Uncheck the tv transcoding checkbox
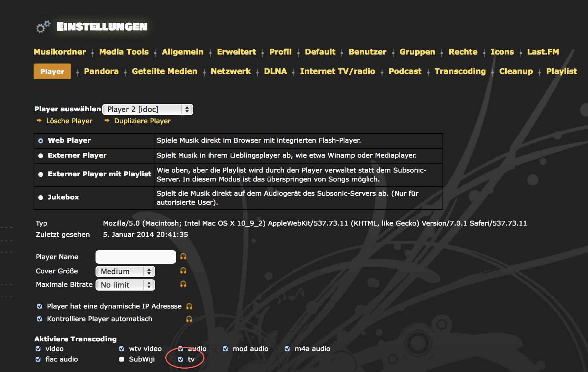The width and height of the screenshot is (588, 372). point(181,359)
